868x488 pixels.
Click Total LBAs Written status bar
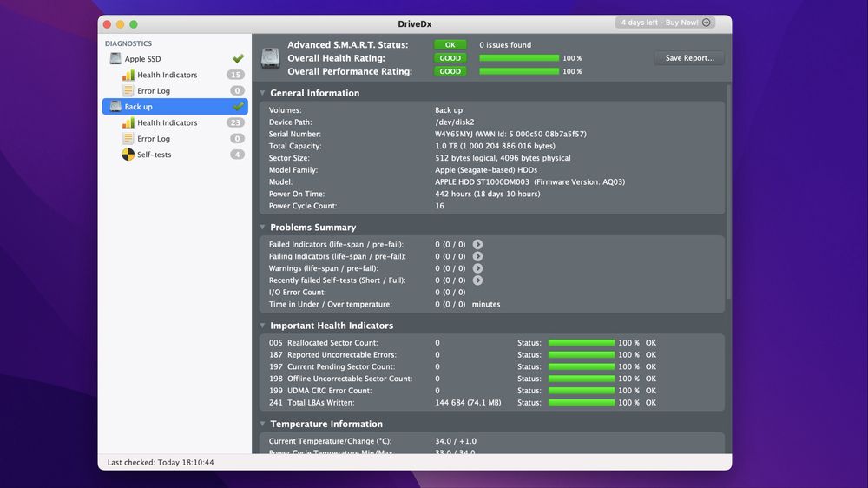click(x=582, y=403)
